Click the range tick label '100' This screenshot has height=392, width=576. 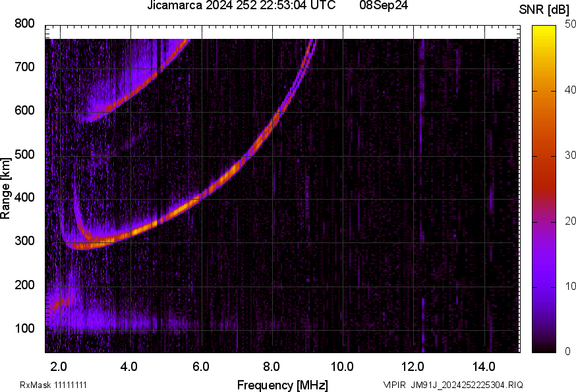(x=24, y=328)
